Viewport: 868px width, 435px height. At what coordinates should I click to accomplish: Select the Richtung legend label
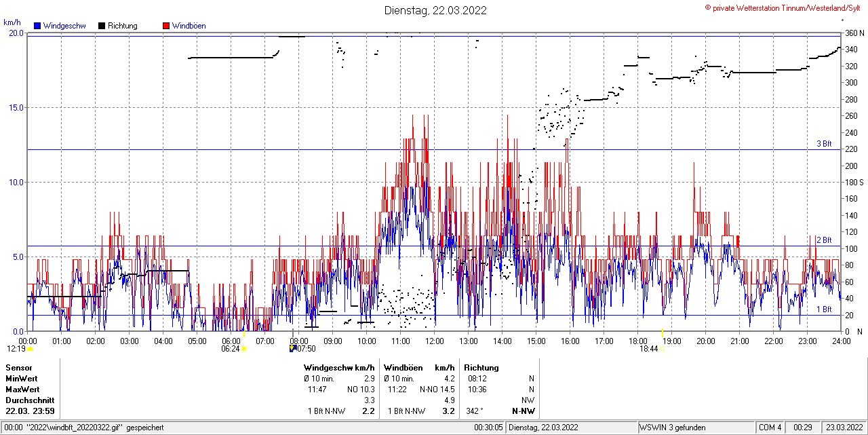click(x=123, y=26)
